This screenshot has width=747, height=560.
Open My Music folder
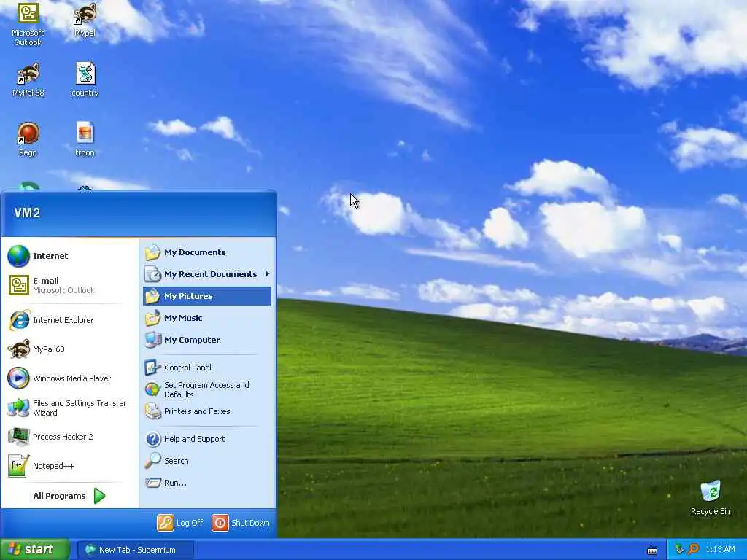tap(206, 318)
